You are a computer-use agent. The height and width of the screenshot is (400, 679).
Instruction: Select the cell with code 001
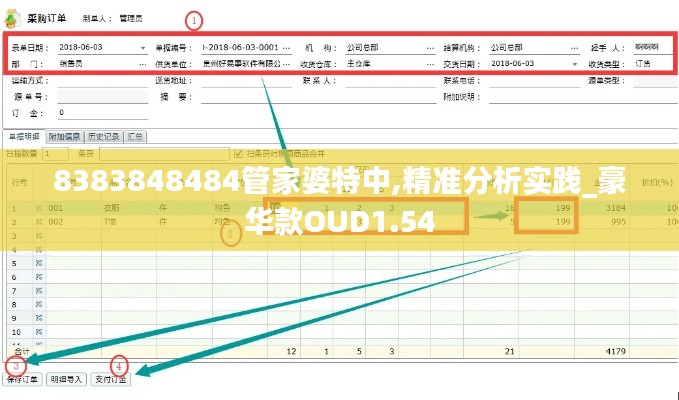pyautogui.click(x=74, y=208)
